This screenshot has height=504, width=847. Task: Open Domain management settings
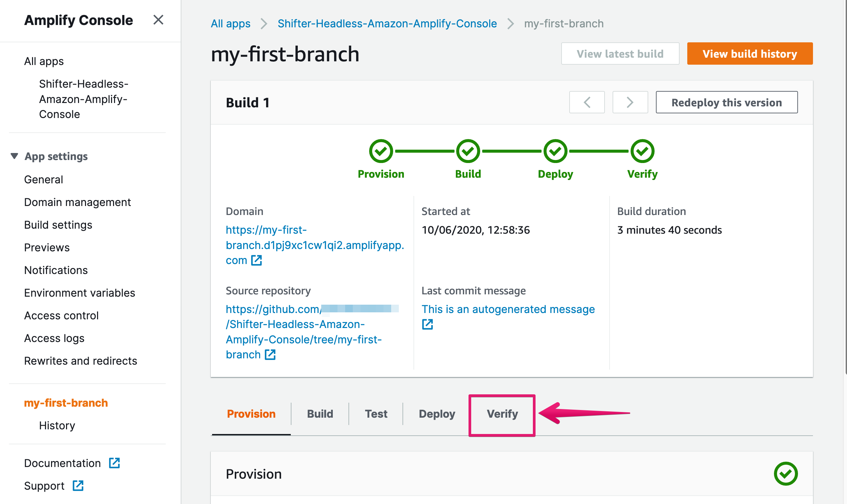pyautogui.click(x=77, y=202)
